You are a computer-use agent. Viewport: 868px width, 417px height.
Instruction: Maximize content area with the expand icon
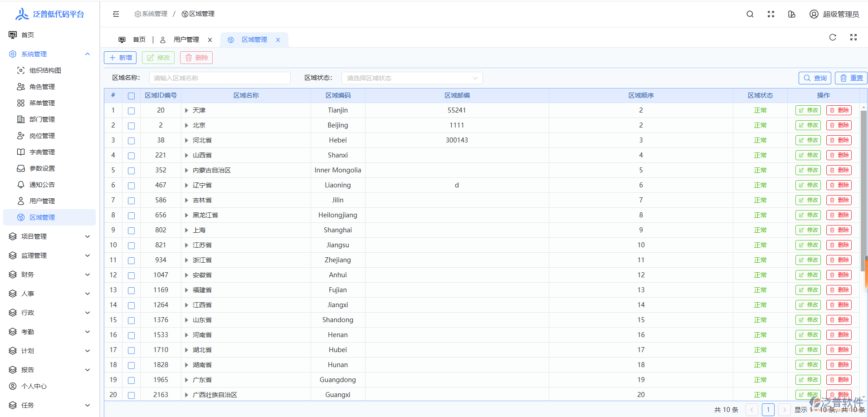(x=853, y=37)
